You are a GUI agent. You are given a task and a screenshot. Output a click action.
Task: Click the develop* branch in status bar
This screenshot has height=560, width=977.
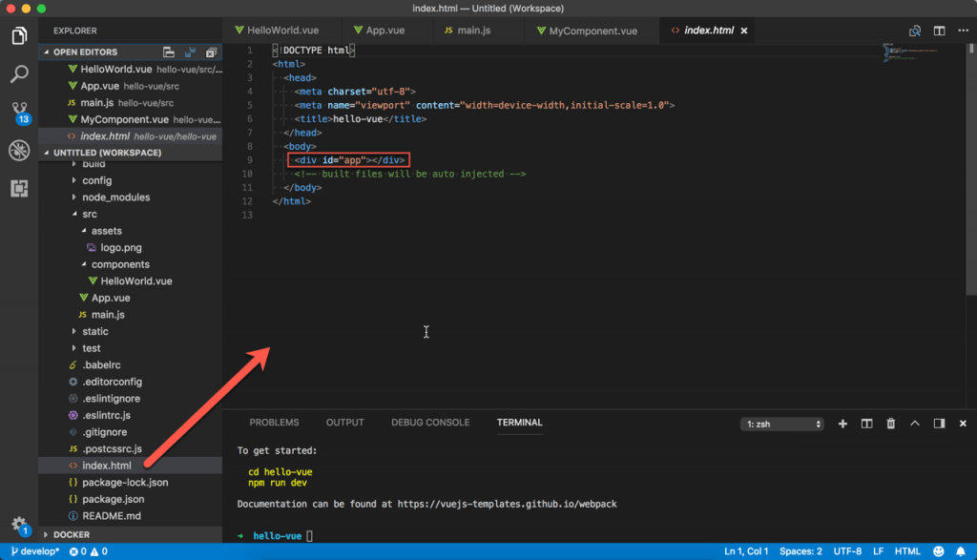tap(35, 551)
